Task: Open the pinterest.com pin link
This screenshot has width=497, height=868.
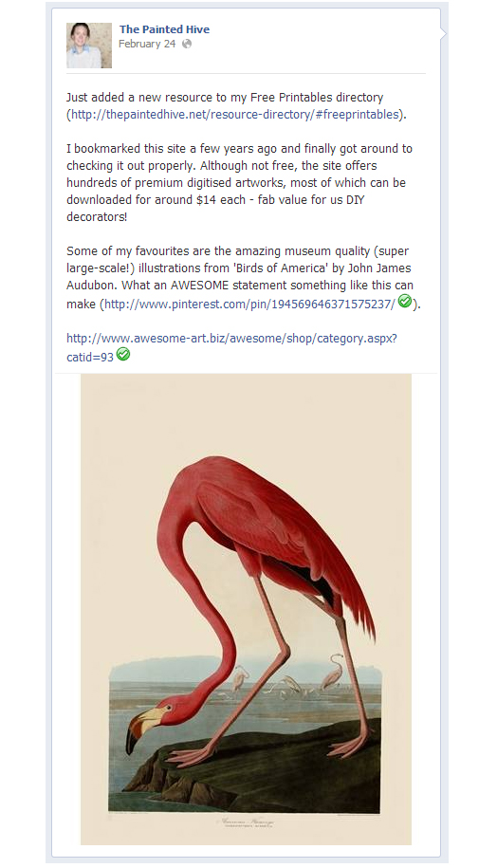Action: click(x=250, y=304)
